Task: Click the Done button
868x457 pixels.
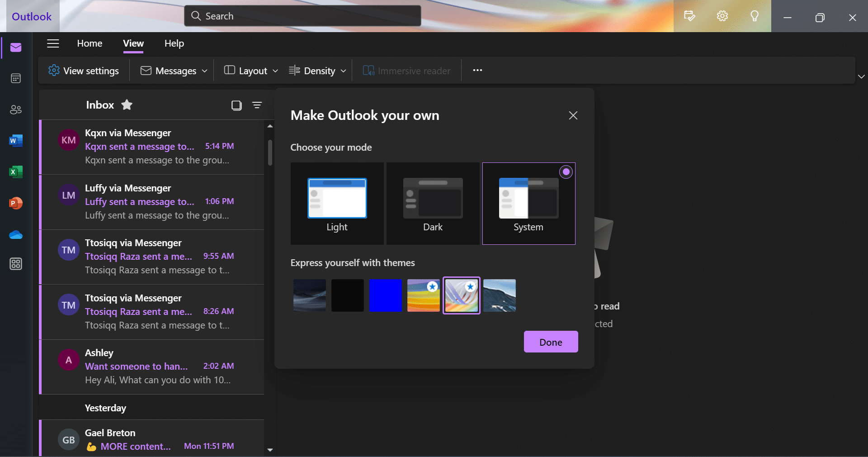Action: point(551,342)
